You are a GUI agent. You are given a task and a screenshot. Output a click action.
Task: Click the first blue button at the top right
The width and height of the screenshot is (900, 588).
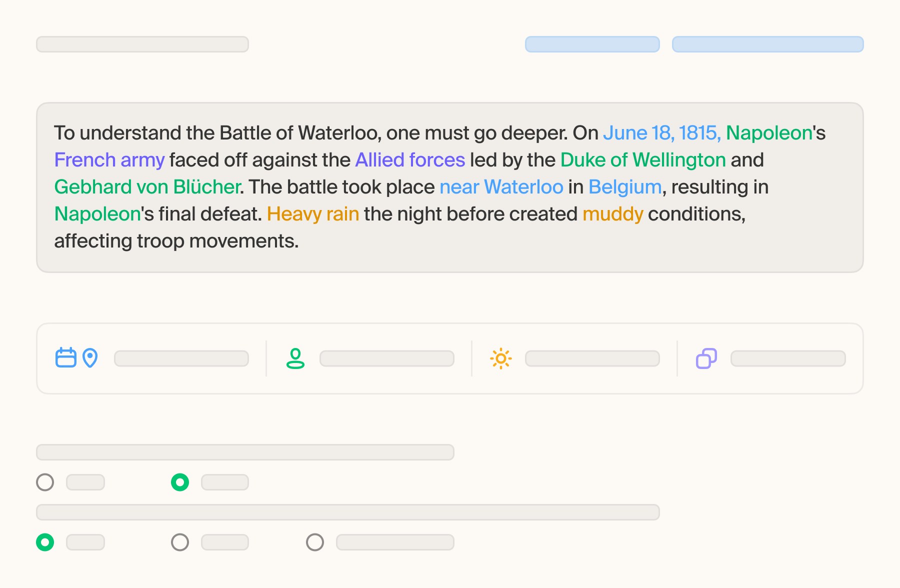click(592, 44)
